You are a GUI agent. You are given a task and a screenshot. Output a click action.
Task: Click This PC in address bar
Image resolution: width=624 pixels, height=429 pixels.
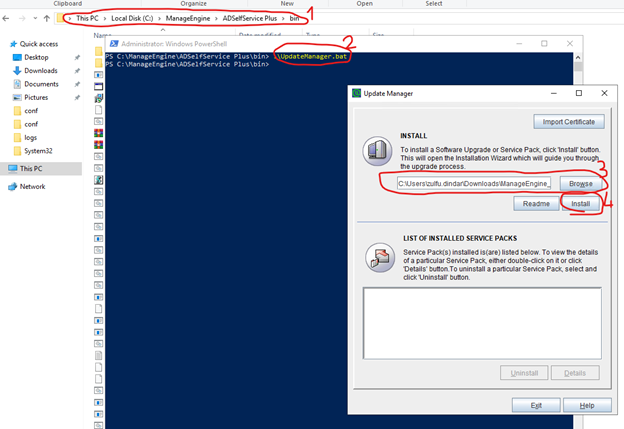click(87, 18)
